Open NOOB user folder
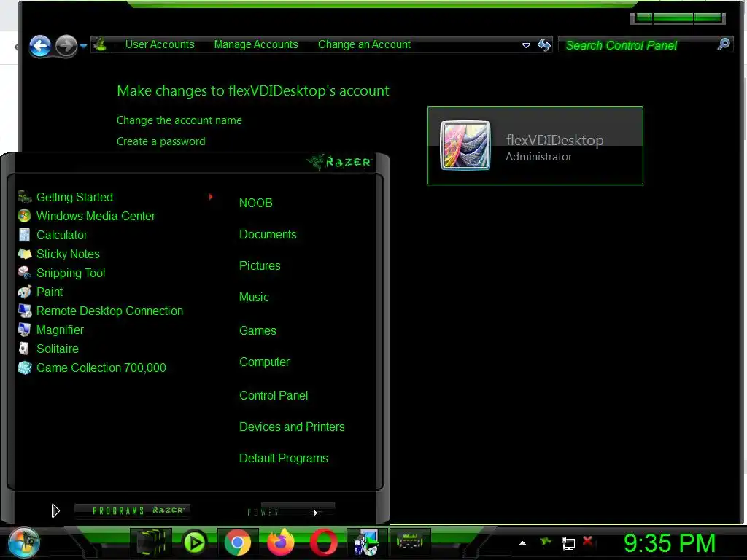This screenshot has width=747, height=560. 256,203
